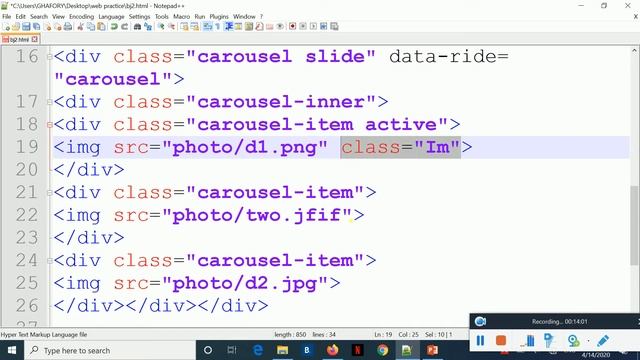This screenshot has width=640, height=360.
Task: Click the selected class="Im" text on line 19
Action: point(400,147)
